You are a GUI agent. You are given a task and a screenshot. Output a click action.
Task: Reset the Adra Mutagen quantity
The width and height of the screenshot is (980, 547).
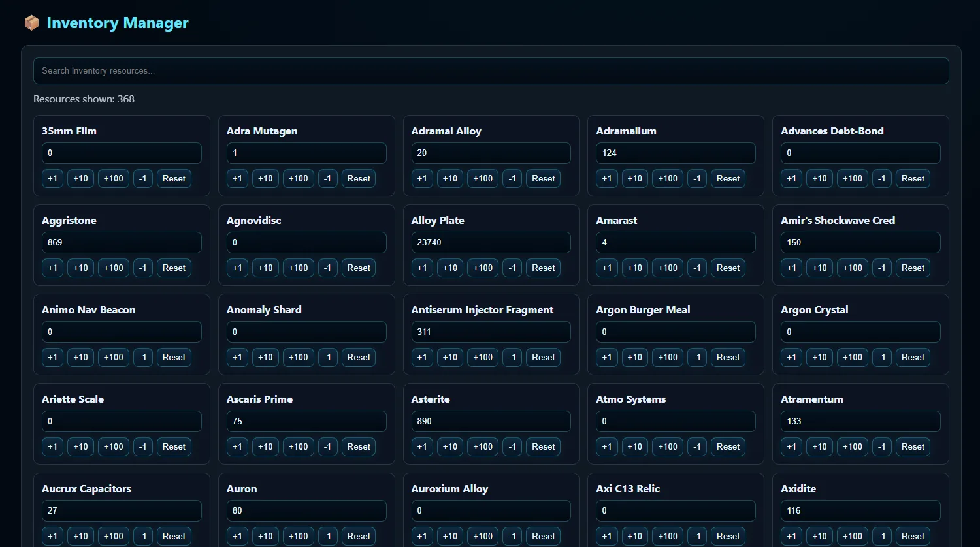coord(359,178)
